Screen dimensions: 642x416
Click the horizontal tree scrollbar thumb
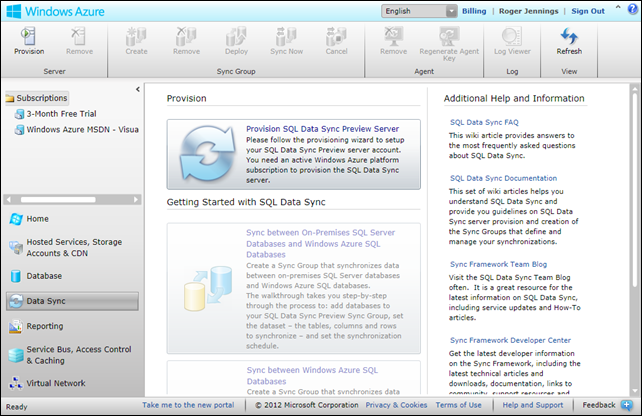click(58, 199)
